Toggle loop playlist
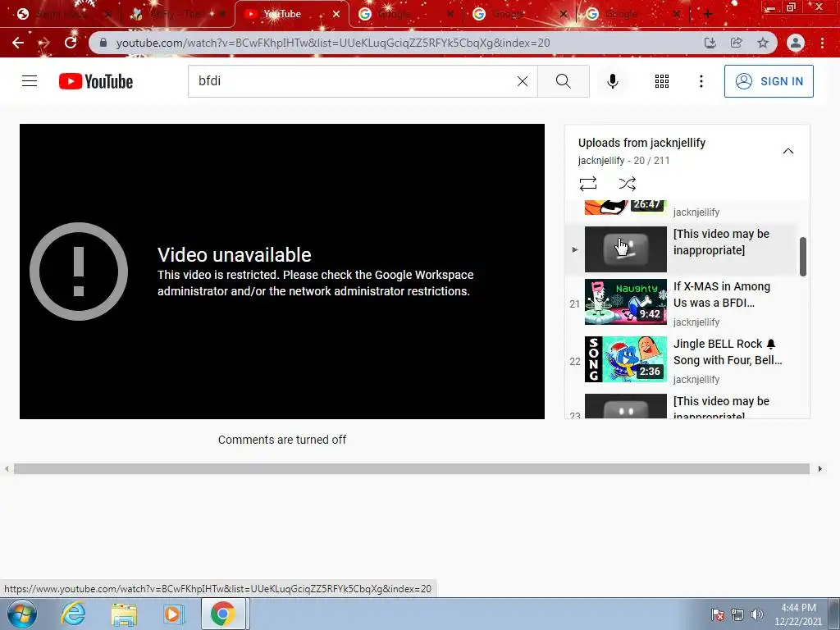Screen dimensions: 840x630 588,184
